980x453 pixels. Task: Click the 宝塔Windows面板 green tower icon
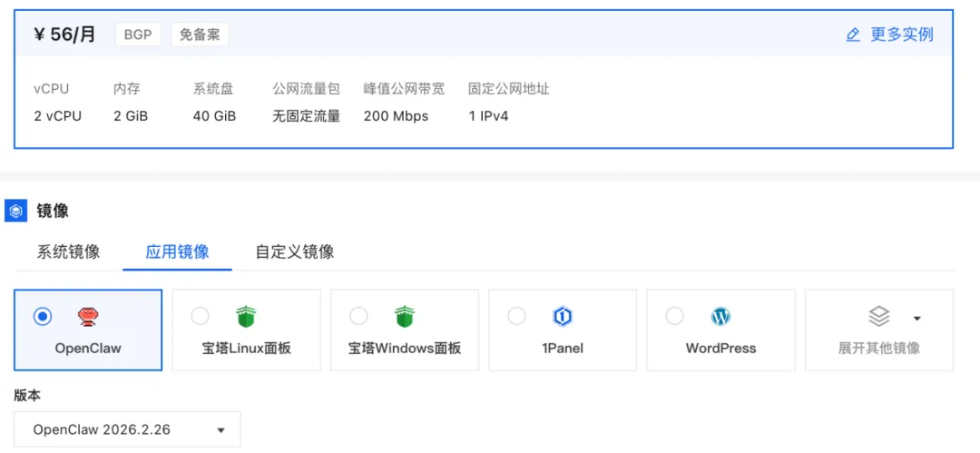tap(405, 317)
